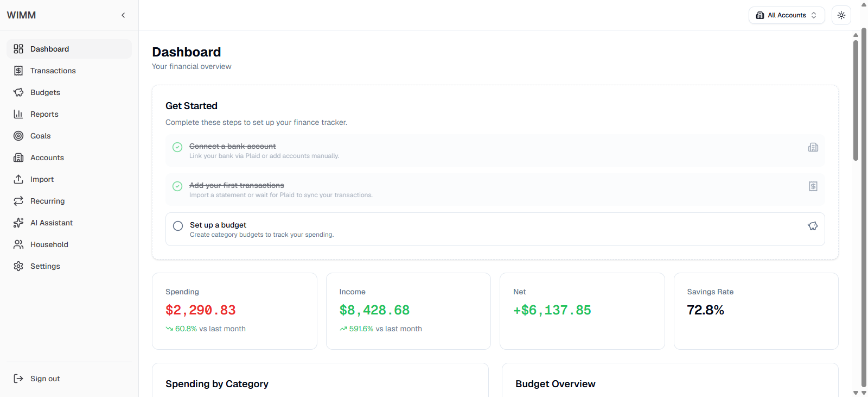Click 'Create category budgets to track your spending'
868x397 pixels.
pyautogui.click(x=262, y=235)
